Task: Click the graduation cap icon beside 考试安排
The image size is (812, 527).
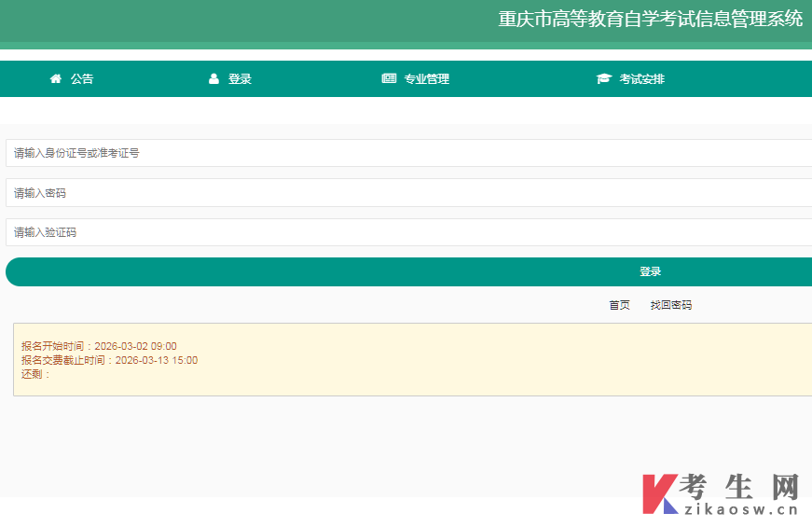Action: (604, 78)
